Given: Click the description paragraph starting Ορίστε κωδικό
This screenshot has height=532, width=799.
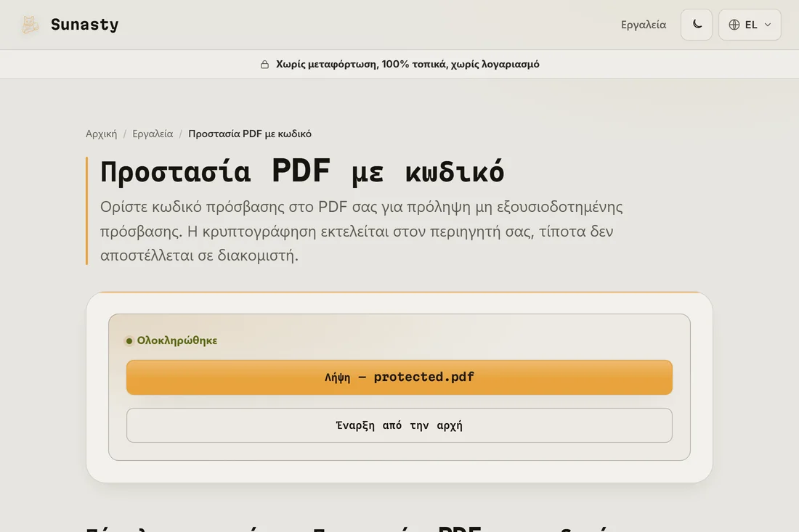Looking at the screenshot, I should (x=361, y=231).
